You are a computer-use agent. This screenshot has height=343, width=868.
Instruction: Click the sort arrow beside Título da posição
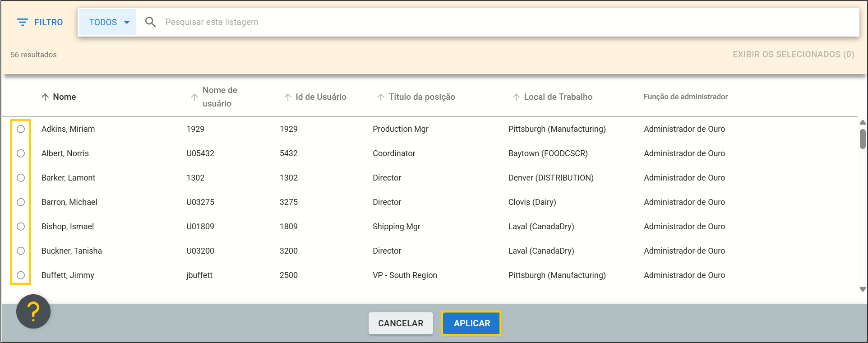point(381,97)
